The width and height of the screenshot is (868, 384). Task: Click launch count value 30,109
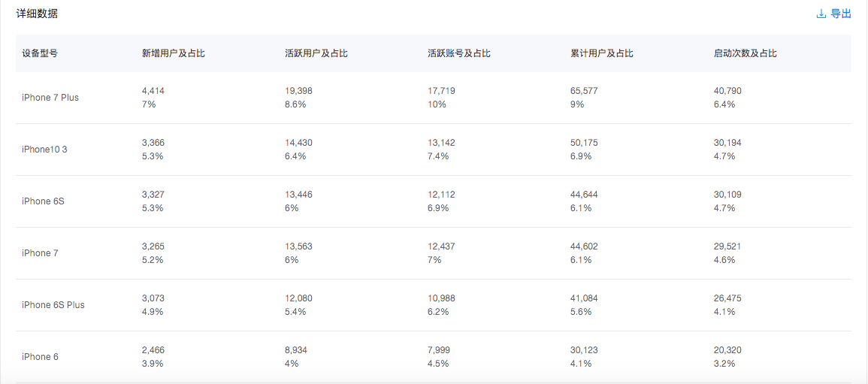(x=727, y=195)
